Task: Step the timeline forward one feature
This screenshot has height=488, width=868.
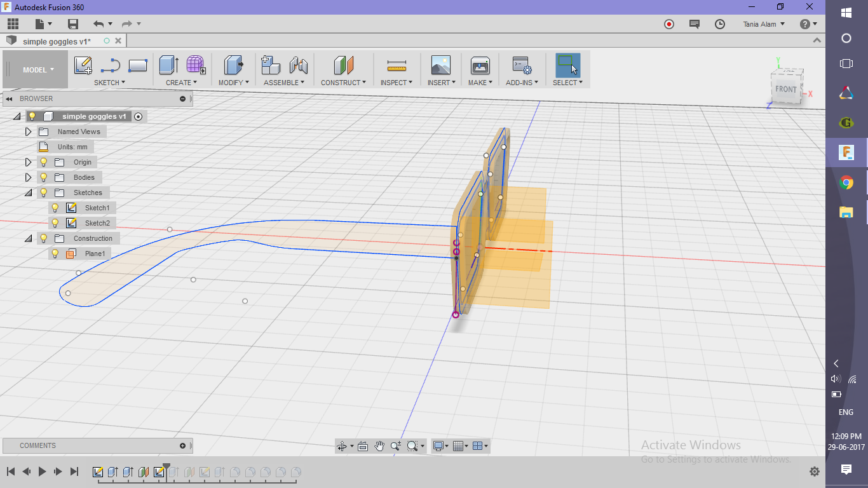Action: (58, 471)
